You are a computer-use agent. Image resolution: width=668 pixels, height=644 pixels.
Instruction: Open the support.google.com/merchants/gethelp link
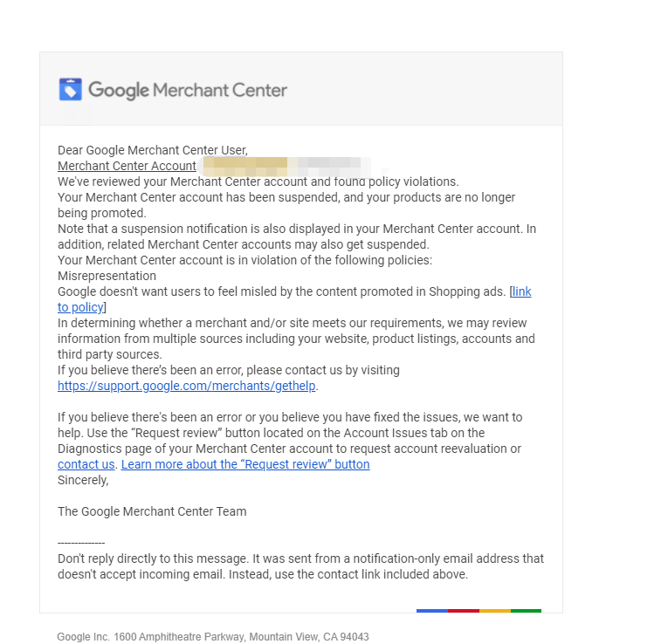point(187,386)
